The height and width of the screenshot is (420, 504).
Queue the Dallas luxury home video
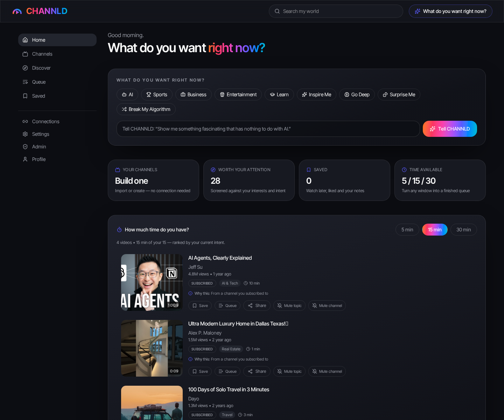click(x=227, y=371)
